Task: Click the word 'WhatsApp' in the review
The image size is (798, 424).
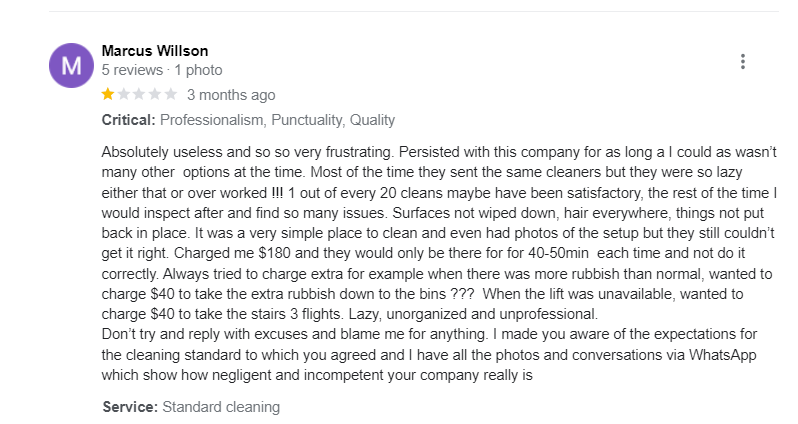Action: (723, 355)
